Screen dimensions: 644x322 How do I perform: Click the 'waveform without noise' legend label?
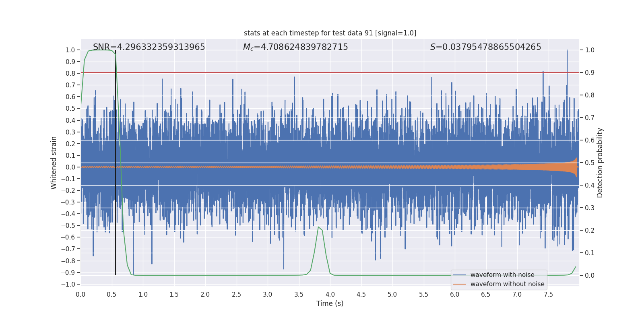point(507,284)
